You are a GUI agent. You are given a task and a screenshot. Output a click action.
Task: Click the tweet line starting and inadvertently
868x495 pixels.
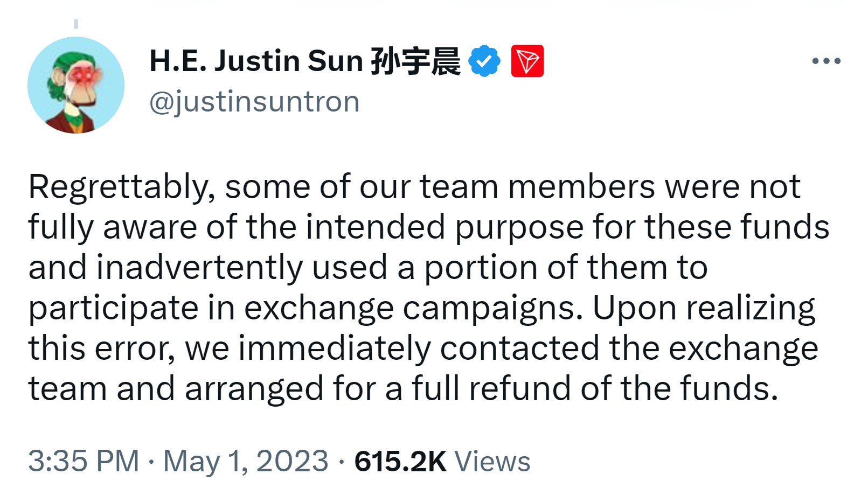coord(368,268)
